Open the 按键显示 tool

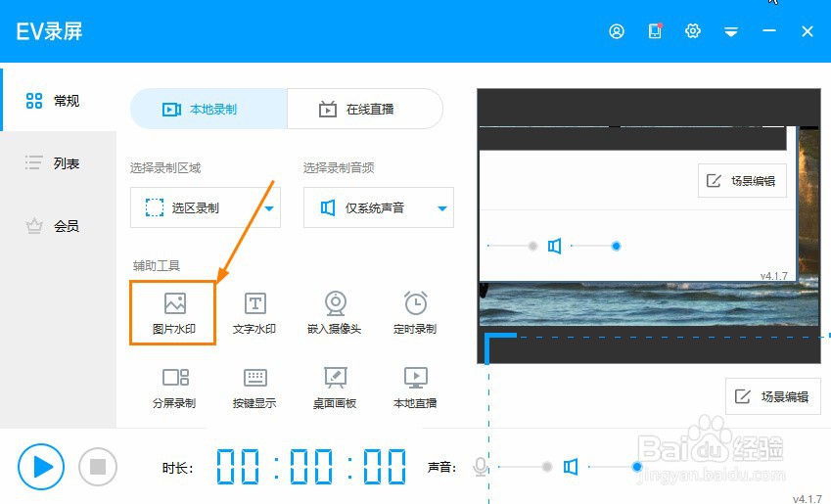click(254, 389)
